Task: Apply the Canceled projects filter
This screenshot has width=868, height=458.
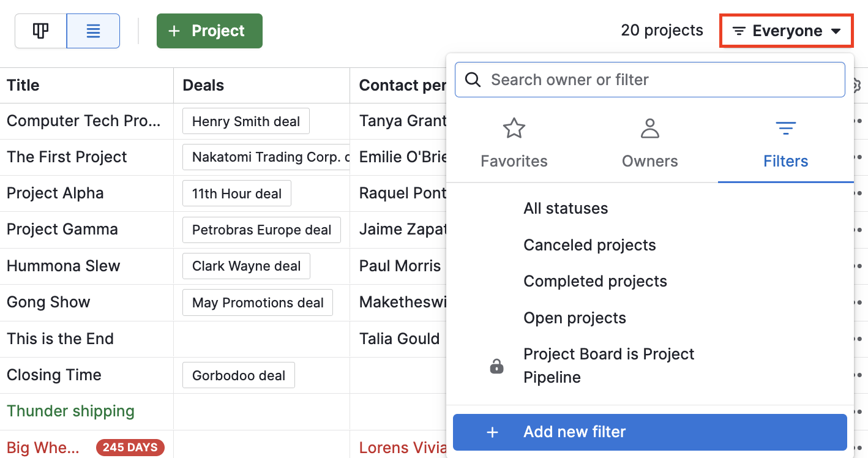Action: click(x=589, y=245)
